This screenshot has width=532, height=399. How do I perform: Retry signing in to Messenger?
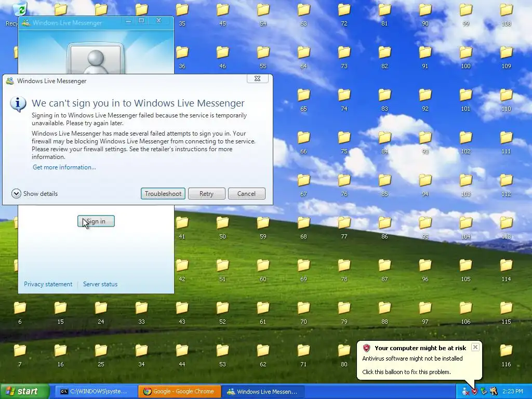206,193
